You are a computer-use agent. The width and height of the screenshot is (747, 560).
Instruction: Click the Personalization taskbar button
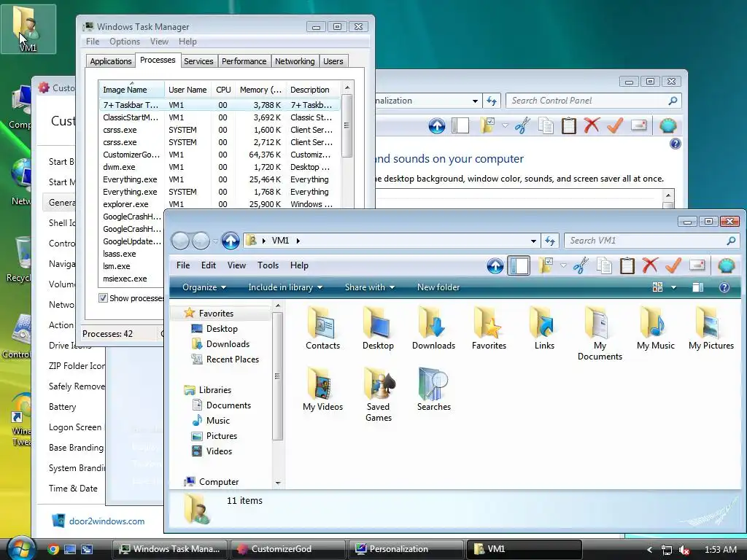[406, 549]
